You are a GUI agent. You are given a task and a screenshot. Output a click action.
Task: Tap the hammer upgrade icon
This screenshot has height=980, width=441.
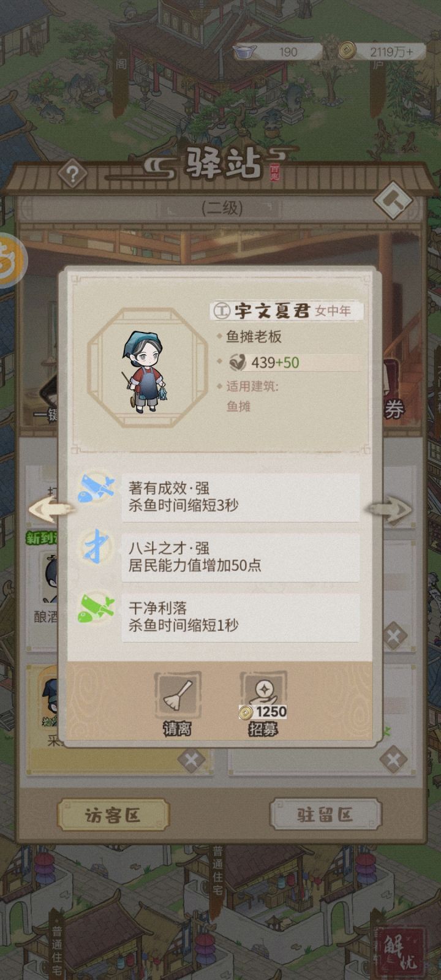pyautogui.click(x=393, y=200)
